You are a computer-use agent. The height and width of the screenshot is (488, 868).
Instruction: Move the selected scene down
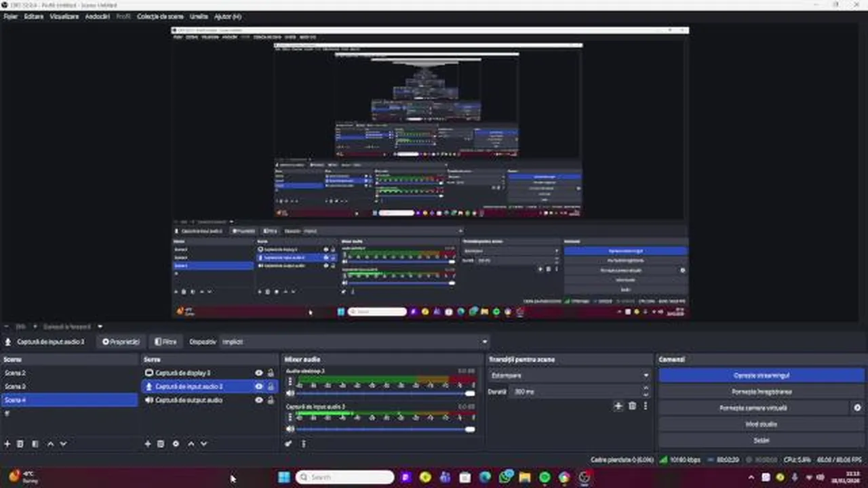click(x=63, y=444)
